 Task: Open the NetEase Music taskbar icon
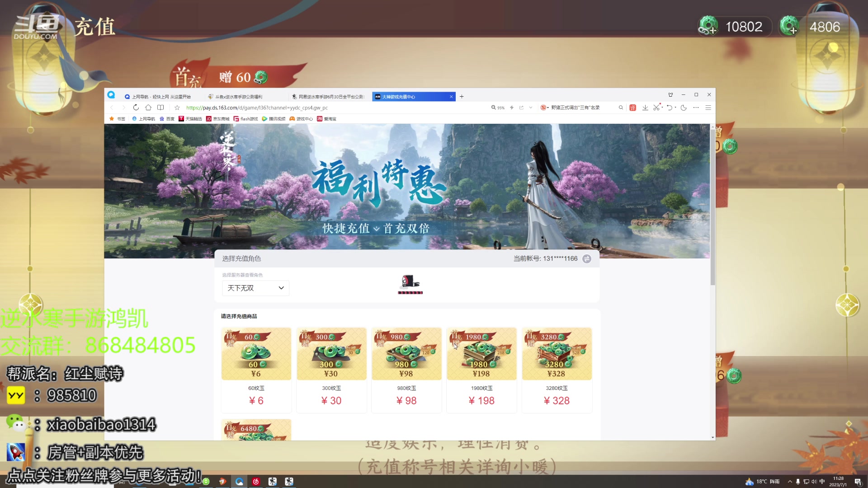pyautogui.click(x=256, y=482)
